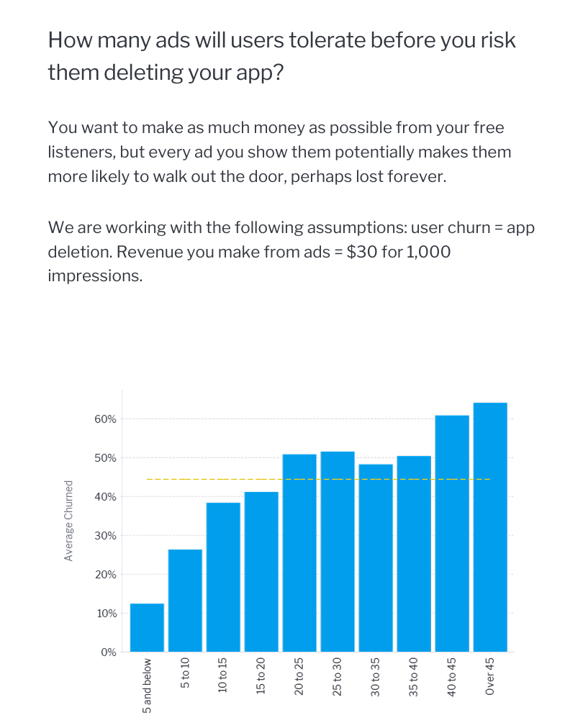Select the 0% y-axis label

[x=108, y=652]
